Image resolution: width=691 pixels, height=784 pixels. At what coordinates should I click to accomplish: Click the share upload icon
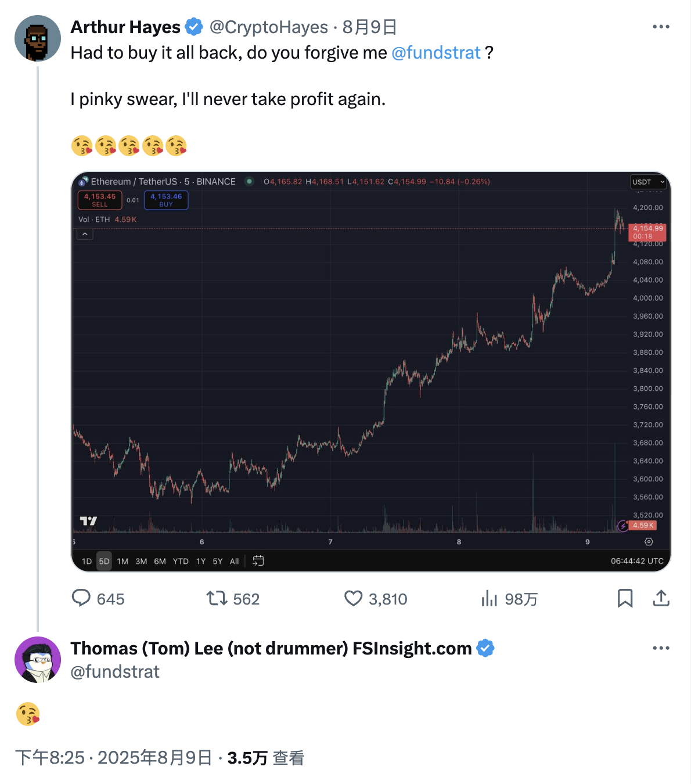tap(661, 598)
